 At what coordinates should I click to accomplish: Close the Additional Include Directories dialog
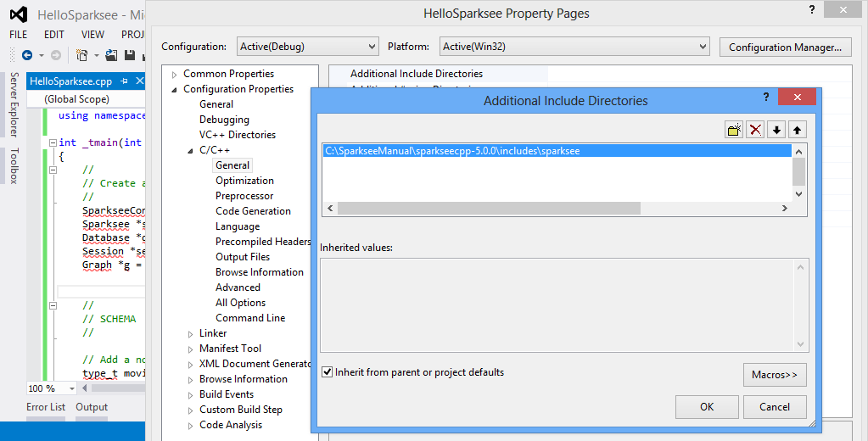pos(797,97)
